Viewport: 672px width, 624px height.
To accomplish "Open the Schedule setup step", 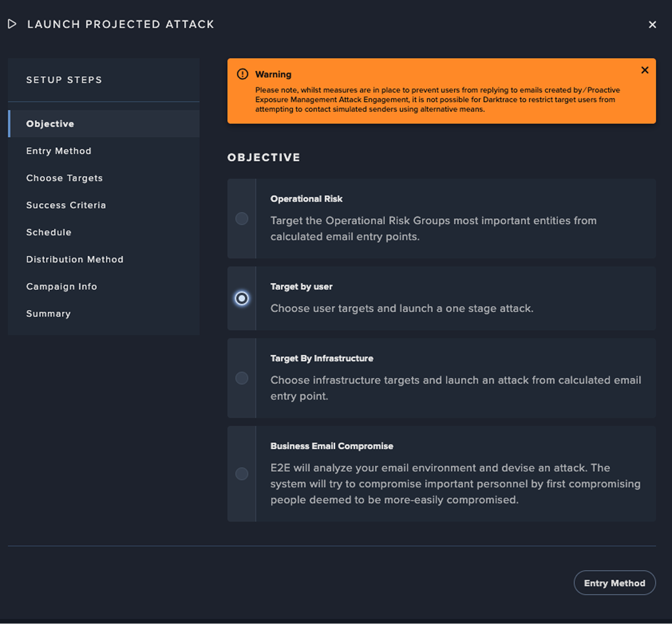I will point(49,232).
